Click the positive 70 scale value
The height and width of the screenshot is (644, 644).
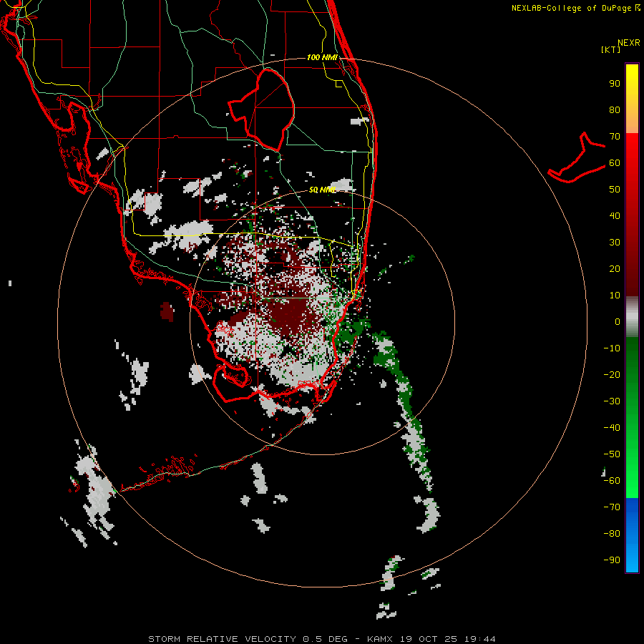pos(615,137)
